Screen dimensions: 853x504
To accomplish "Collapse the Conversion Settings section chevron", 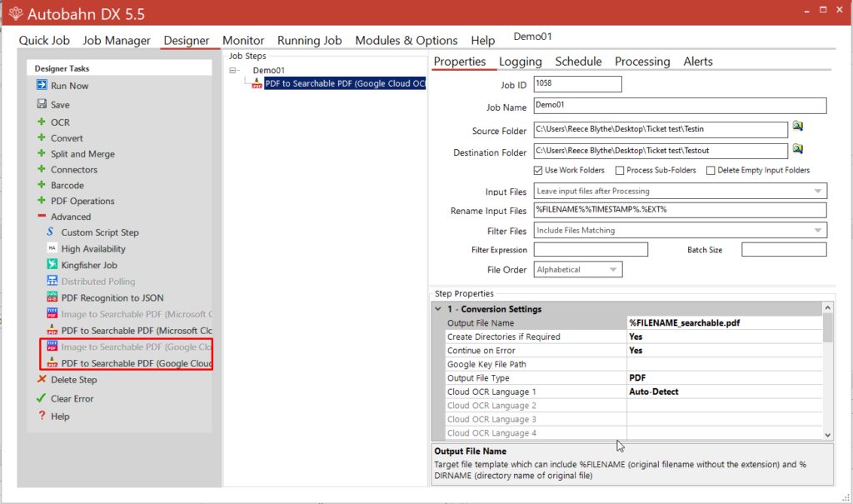I will coord(438,308).
